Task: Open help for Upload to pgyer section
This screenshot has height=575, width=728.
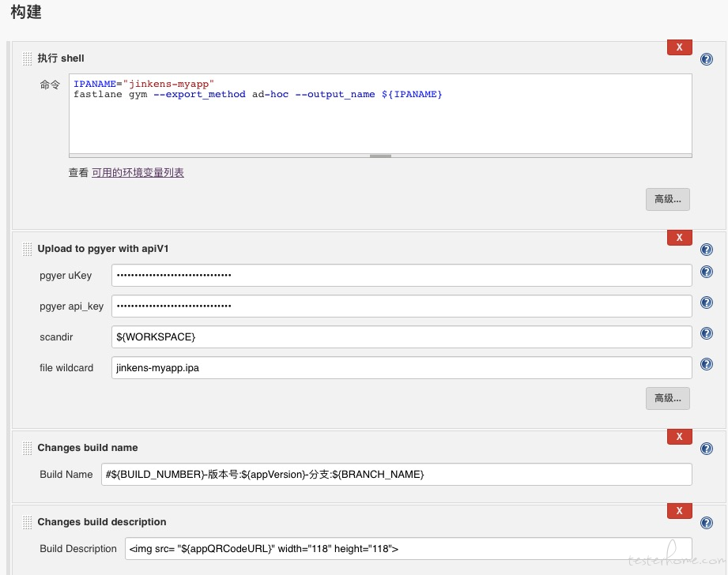Action: click(706, 250)
